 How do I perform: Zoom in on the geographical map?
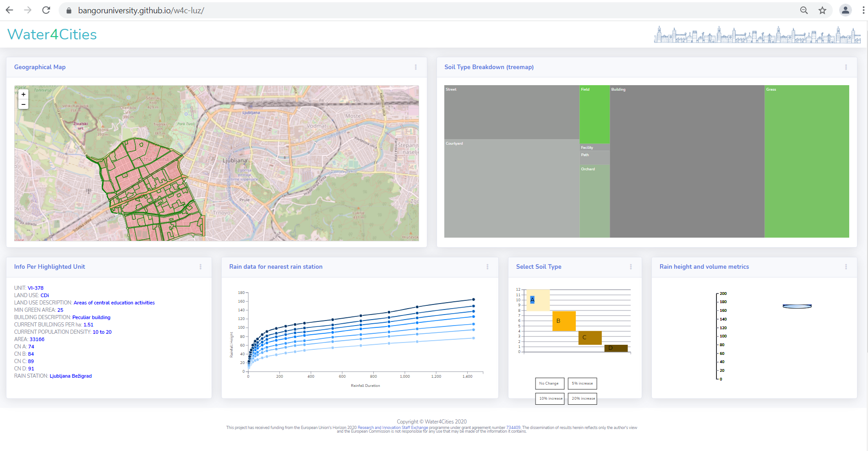[23, 94]
